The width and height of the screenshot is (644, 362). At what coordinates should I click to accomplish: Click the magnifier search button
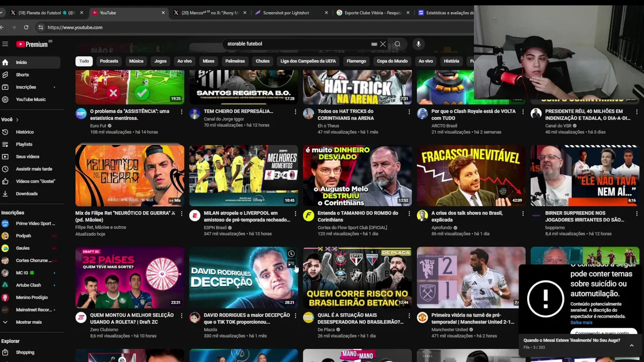tap(397, 44)
